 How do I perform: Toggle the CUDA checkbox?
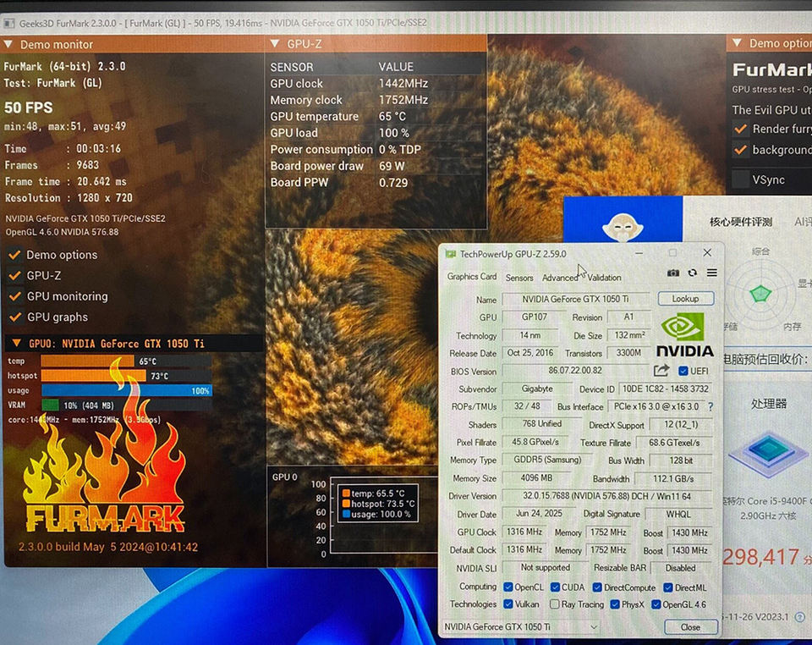(x=555, y=587)
